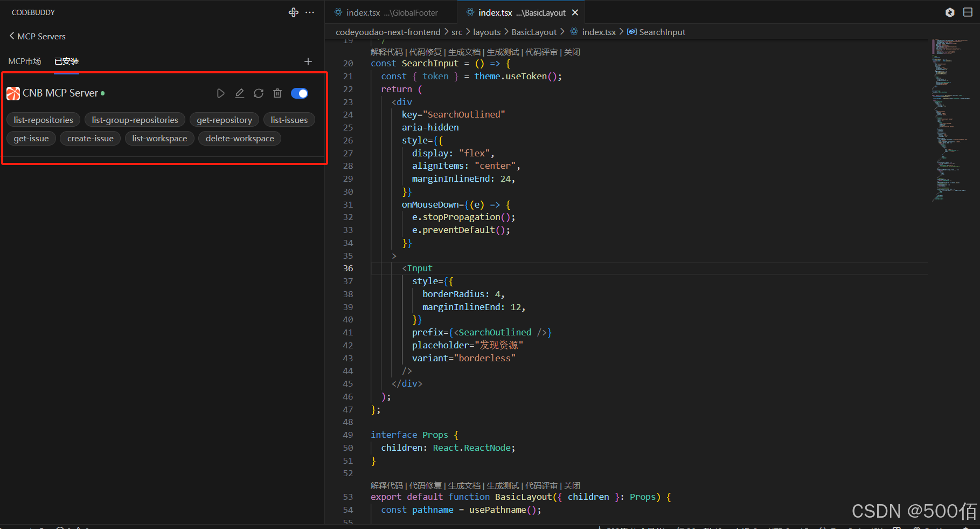Click the code minimap overview
Screen dimensions: 980x529
(x=950, y=120)
